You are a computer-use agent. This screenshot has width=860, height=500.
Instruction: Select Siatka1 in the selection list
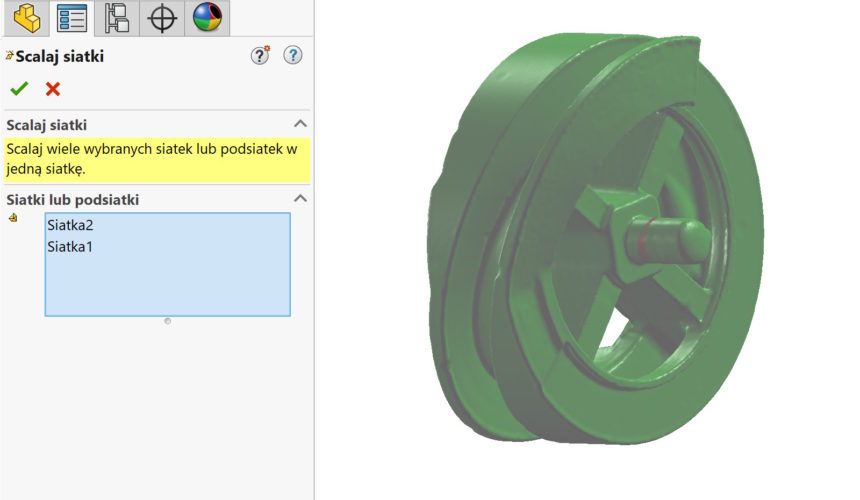[x=70, y=246]
